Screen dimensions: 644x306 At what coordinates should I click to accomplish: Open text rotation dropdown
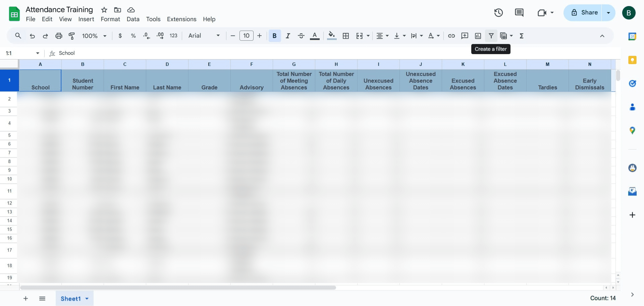pyautogui.click(x=434, y=36)
